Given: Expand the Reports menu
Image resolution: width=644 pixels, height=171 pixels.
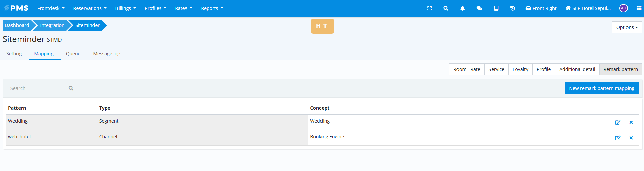Looking at the screenshot, I should (x=212, y=8).
